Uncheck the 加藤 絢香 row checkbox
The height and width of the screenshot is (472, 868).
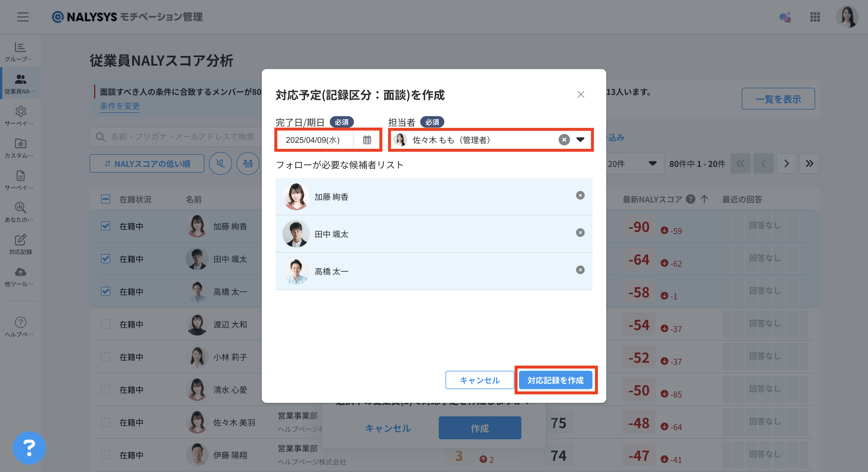click(x=105, y=226)
